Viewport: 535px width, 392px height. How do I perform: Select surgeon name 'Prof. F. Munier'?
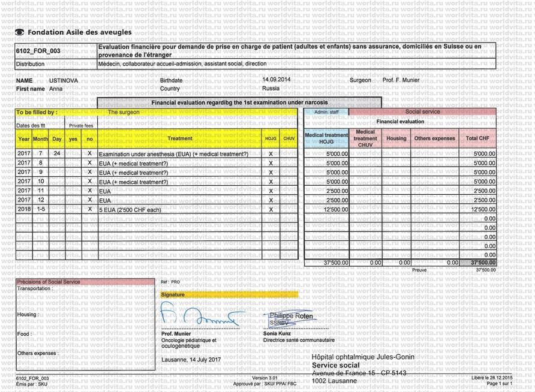point(401,80)
